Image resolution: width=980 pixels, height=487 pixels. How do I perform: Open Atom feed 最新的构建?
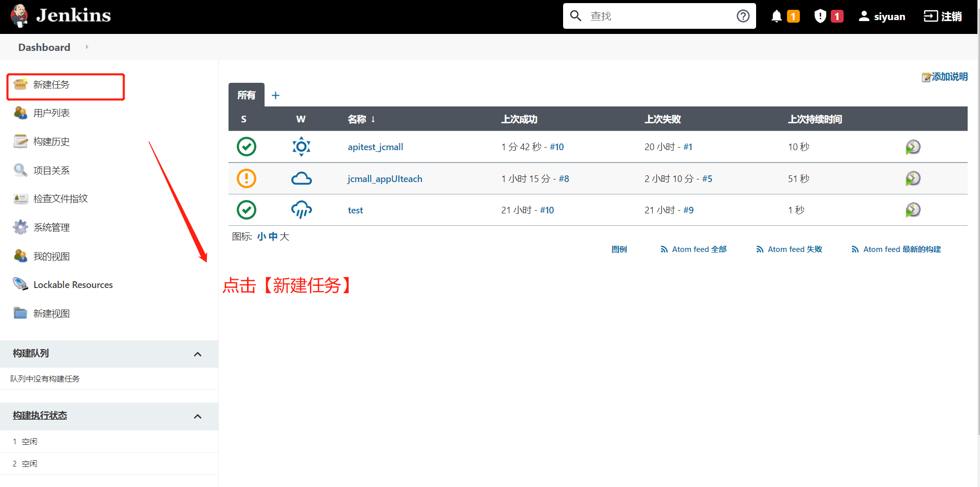[x=902, y=249]
